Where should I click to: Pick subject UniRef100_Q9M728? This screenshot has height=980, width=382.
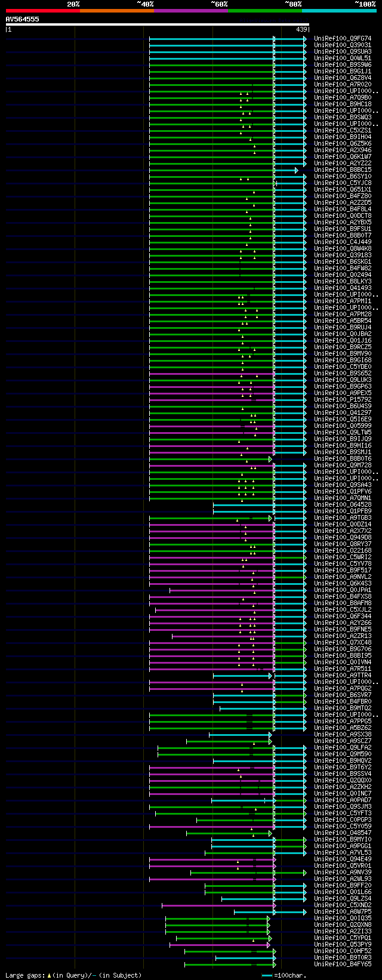pos(343,466)
